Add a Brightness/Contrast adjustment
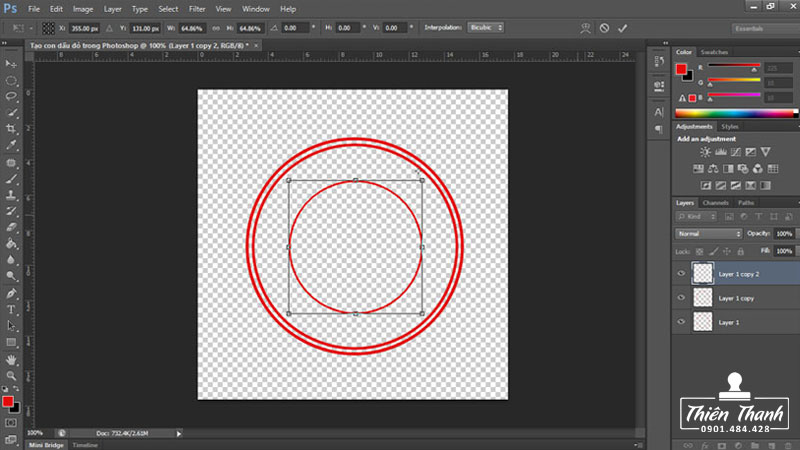The width and height of the screenshot is (800, 450). click(705, 152)
